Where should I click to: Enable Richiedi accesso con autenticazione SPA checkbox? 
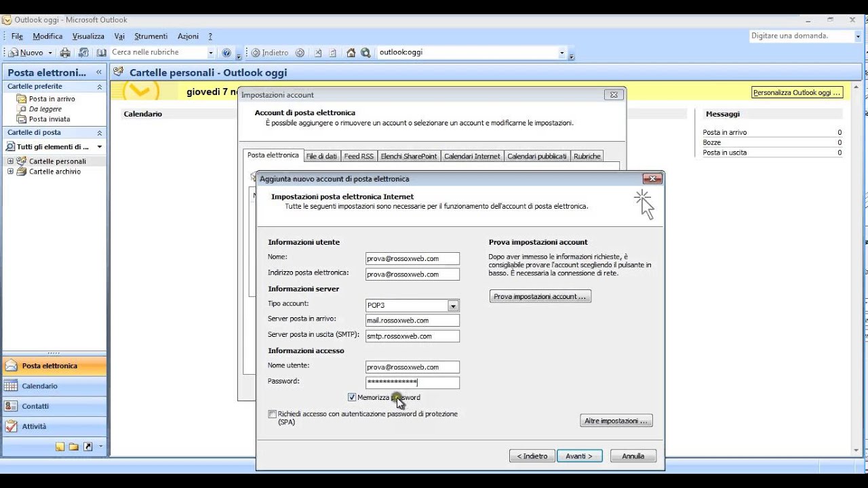273,414
